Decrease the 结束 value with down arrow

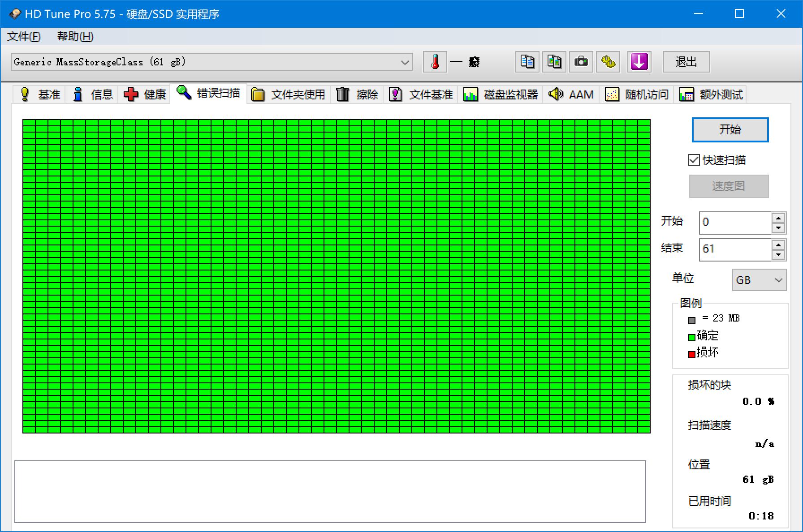tap(778, 255)
